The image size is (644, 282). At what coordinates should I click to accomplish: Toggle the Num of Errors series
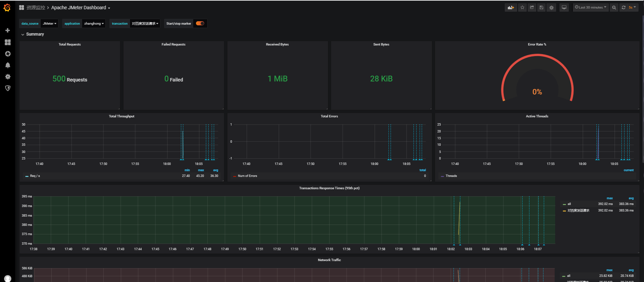tap(247, 176)
